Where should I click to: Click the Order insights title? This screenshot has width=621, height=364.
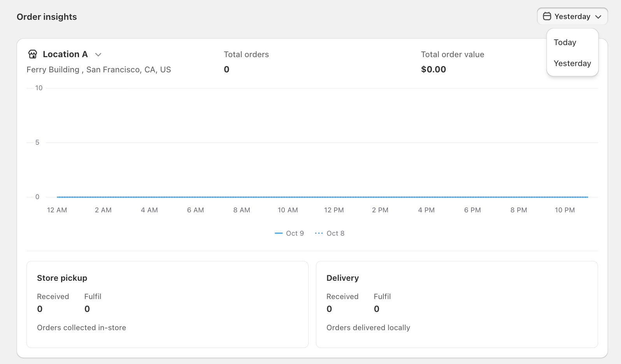pos(47,17)
